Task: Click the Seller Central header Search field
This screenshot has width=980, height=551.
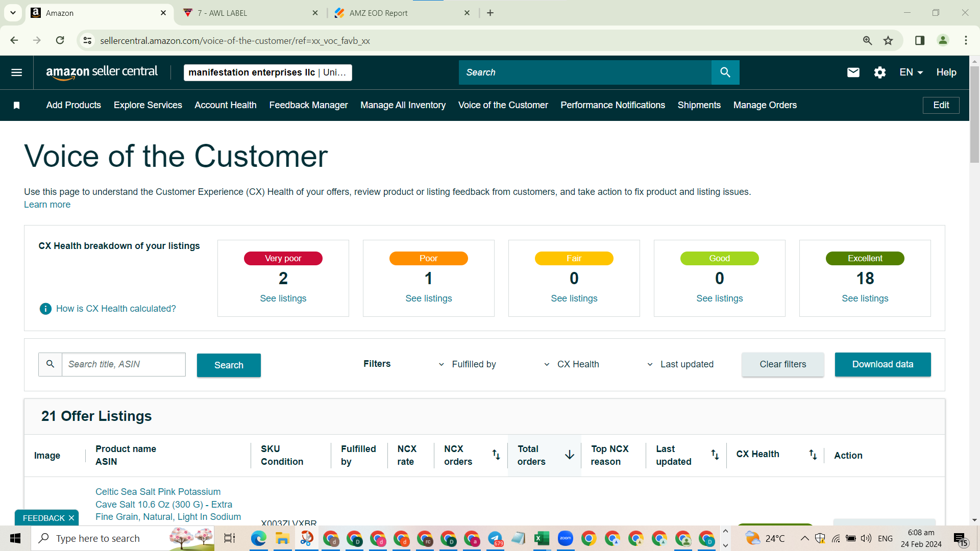Action: 585,72
